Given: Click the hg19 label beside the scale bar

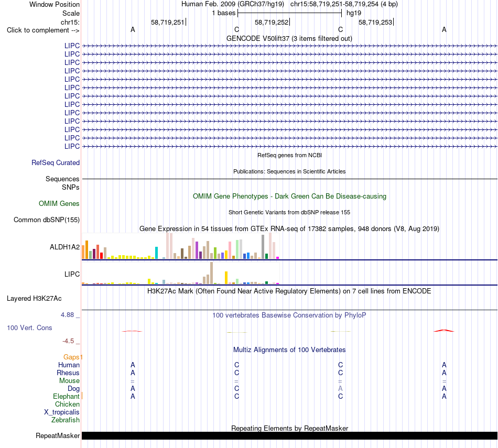Looking at the screenshot, I should 354,13.
